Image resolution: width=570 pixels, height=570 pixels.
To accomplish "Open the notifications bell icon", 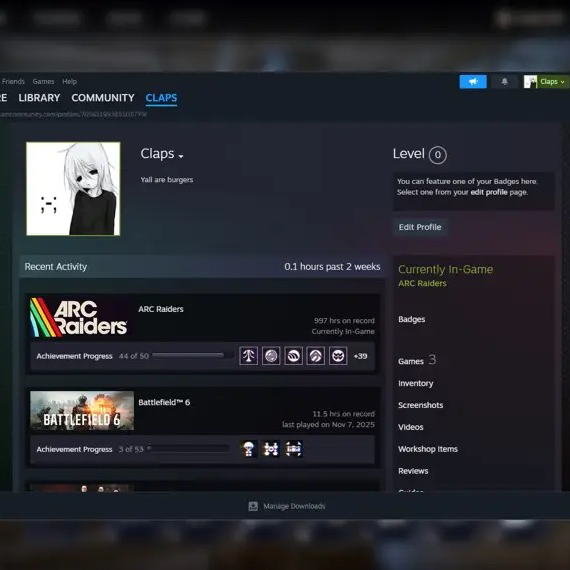I will coord(504,82).
